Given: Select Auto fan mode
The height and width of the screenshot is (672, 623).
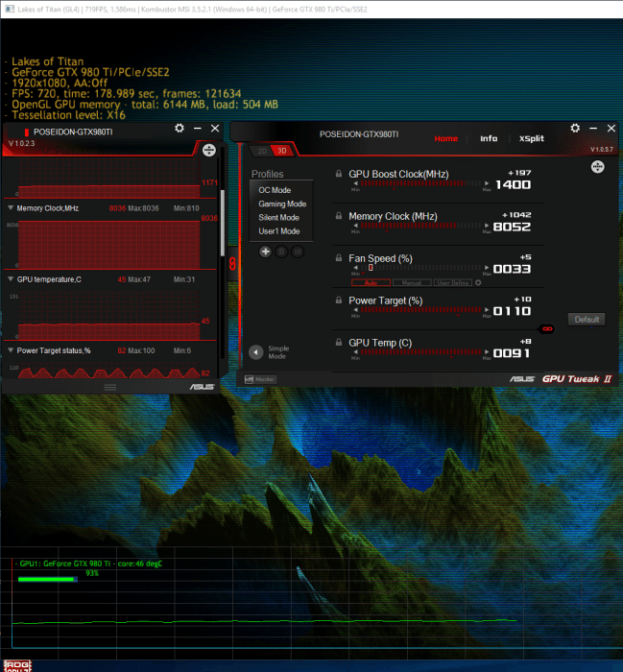Looking at the screenshot, I should (371, 283).
